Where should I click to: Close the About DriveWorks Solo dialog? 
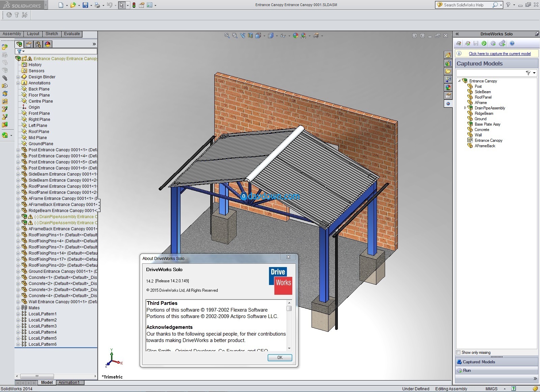pos(288,257)
